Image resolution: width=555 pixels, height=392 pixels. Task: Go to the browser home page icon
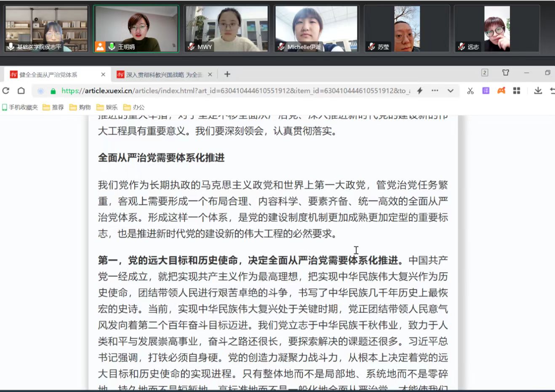(x=21, y=91)
